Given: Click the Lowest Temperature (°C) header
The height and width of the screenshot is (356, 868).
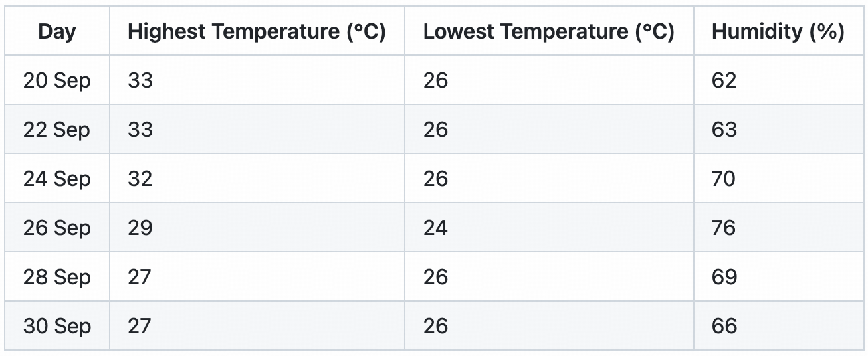Looking at the screenshot, I should point(548,31).
